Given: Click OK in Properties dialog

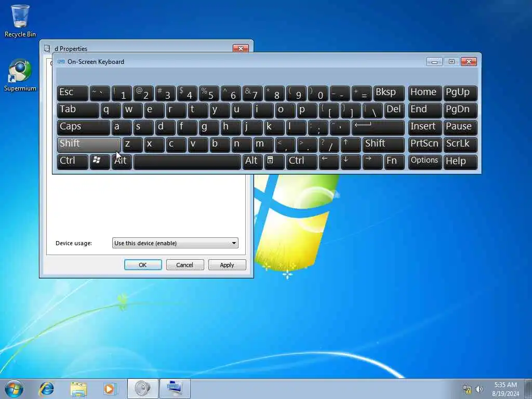Looking at the screenshot, I should point(143,264).
